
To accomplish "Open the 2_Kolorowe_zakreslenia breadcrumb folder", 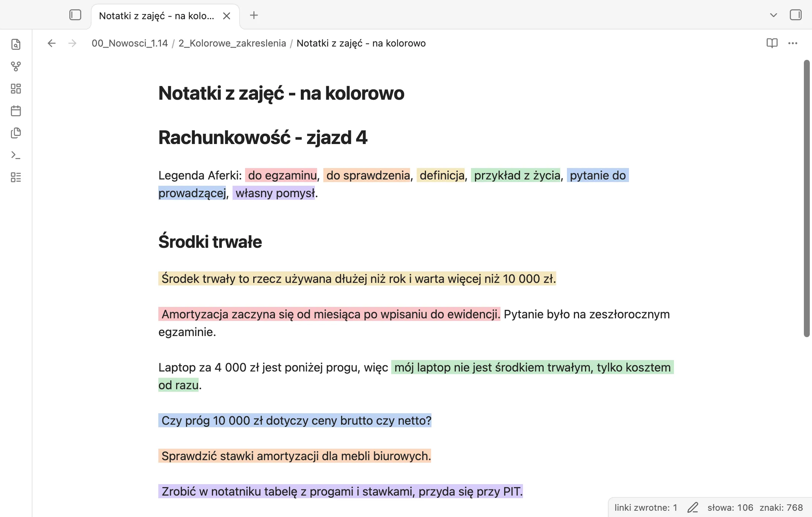I will (x=232, y=43).
